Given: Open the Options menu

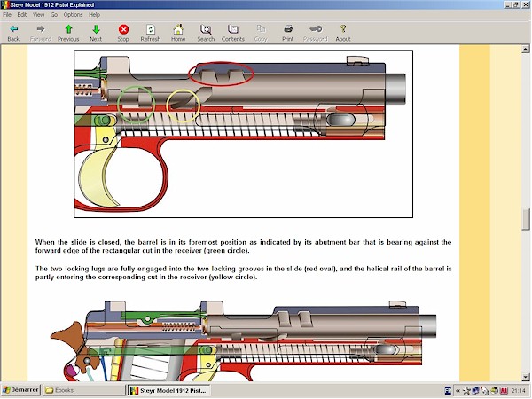Looking at the screenshot, I should (73, 14).
